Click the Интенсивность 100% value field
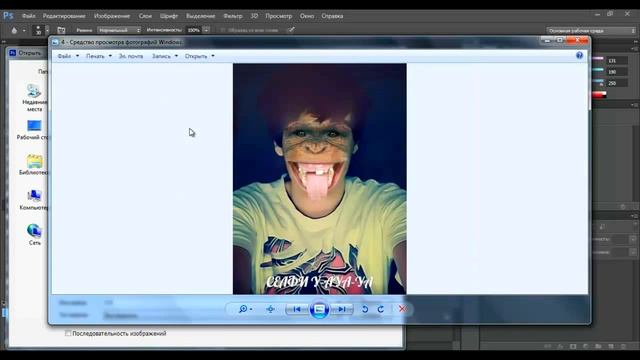The image size is (640, 360). 194,30
